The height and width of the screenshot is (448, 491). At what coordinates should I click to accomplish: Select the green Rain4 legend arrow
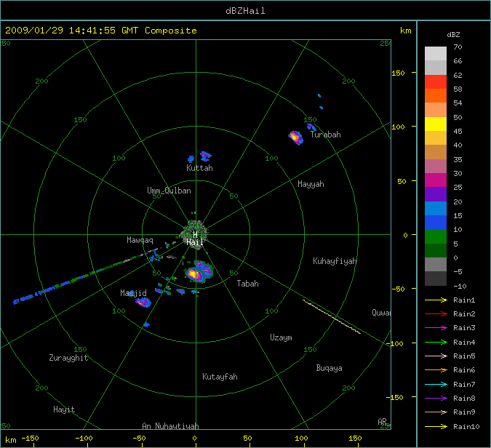tap(436, 342)
